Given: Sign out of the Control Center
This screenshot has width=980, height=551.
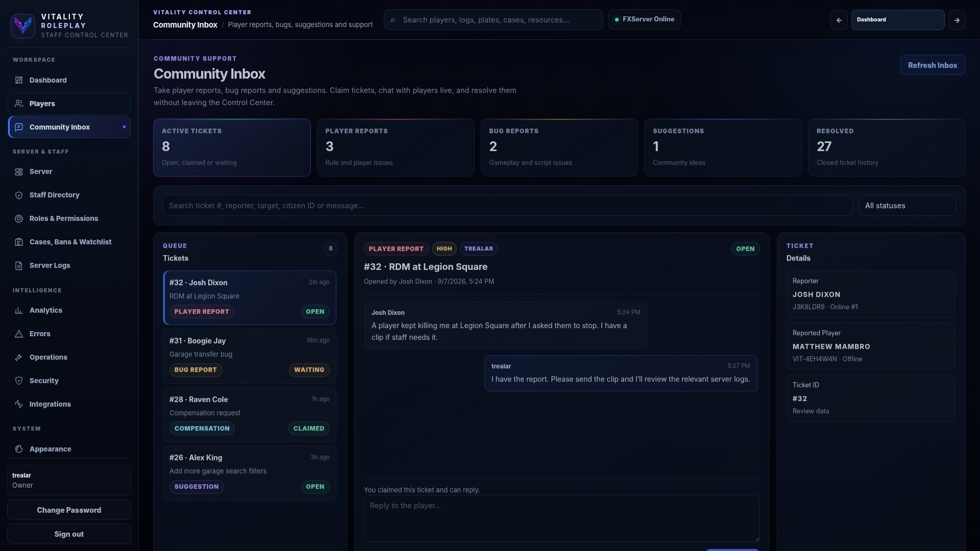Looking at the screenshot, I should tap(69, 534).
